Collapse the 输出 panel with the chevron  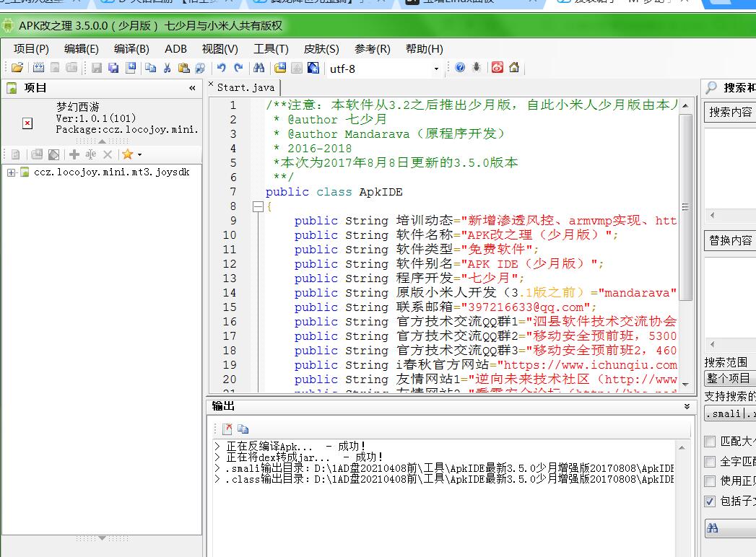[687, 407]
